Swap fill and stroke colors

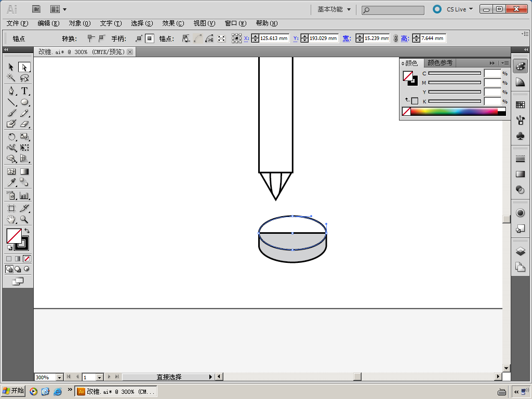[x=27, y=231]
